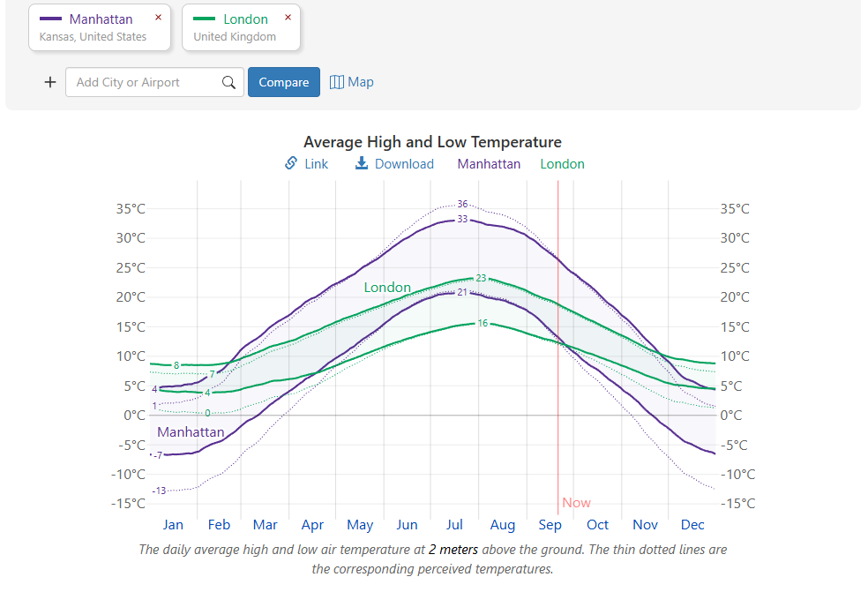Open the Jul month link

pos(454,524)
